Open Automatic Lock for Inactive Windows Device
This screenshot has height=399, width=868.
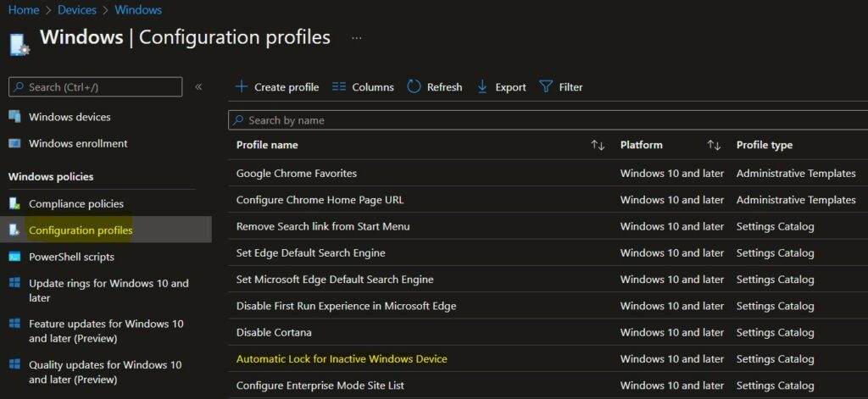(x=342, y=359)
